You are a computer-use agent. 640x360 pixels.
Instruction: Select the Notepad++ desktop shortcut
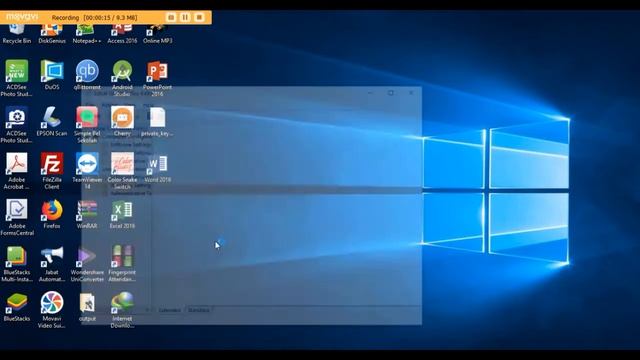(87, 34)
